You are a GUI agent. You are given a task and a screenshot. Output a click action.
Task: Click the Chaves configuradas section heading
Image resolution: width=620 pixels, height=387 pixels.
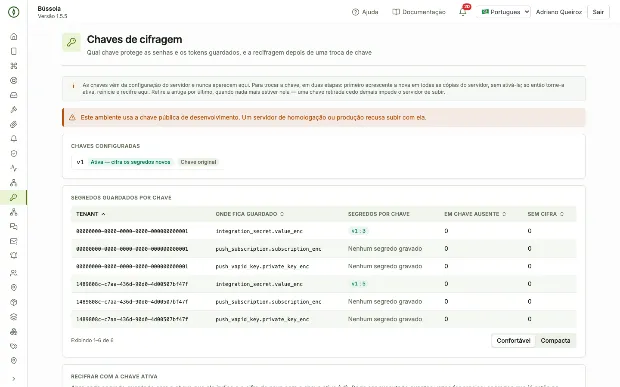(x=105, y=146)
